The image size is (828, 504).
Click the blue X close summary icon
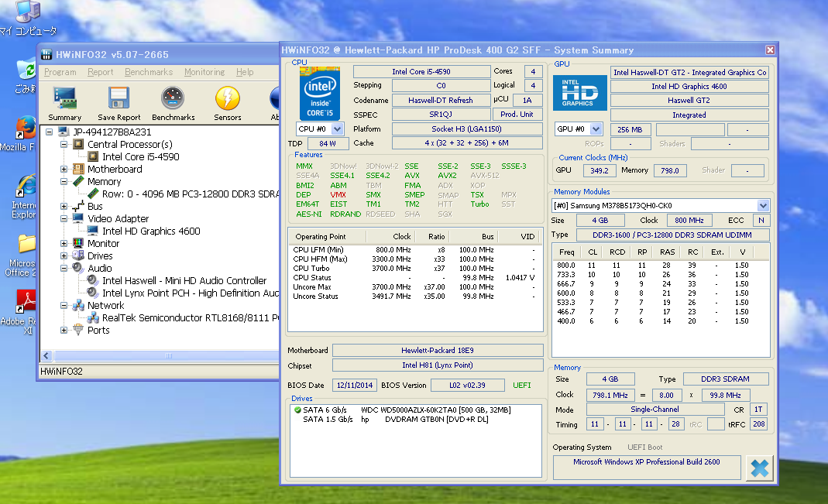[x=760, y=468]
